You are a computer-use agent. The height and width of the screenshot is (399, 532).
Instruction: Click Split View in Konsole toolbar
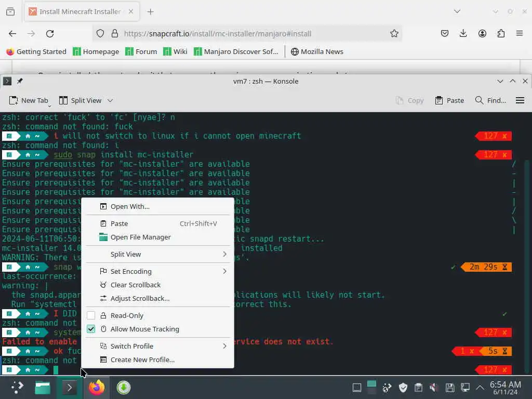click(x=80, y=100)
